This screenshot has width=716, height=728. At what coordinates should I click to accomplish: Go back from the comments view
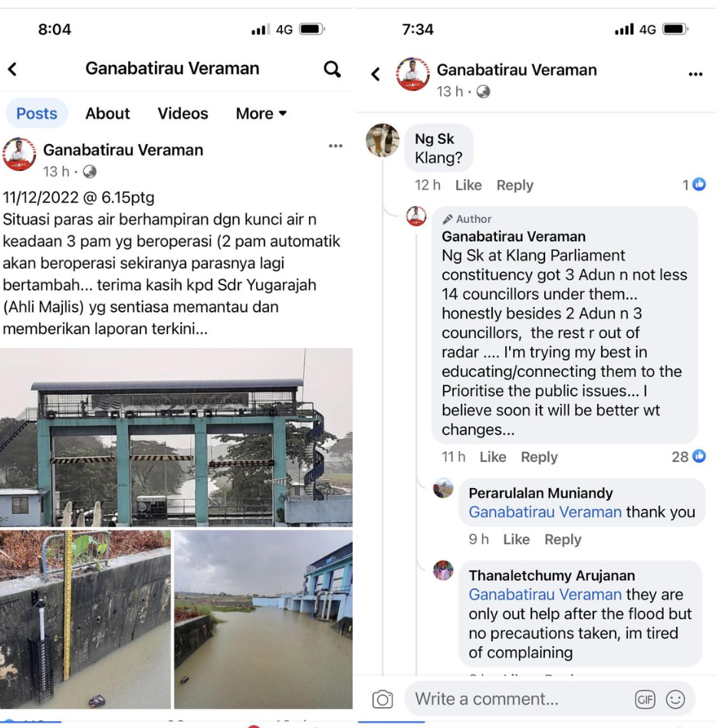(376, 74)
